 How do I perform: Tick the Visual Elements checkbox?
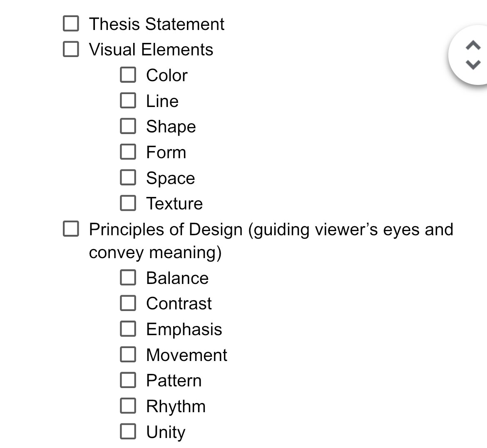pos(71,49)
